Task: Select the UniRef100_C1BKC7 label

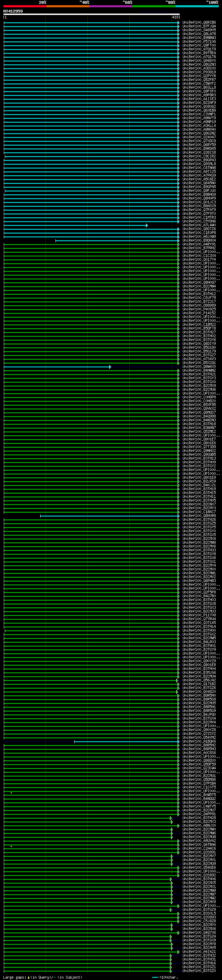Action: pos(199,512)
